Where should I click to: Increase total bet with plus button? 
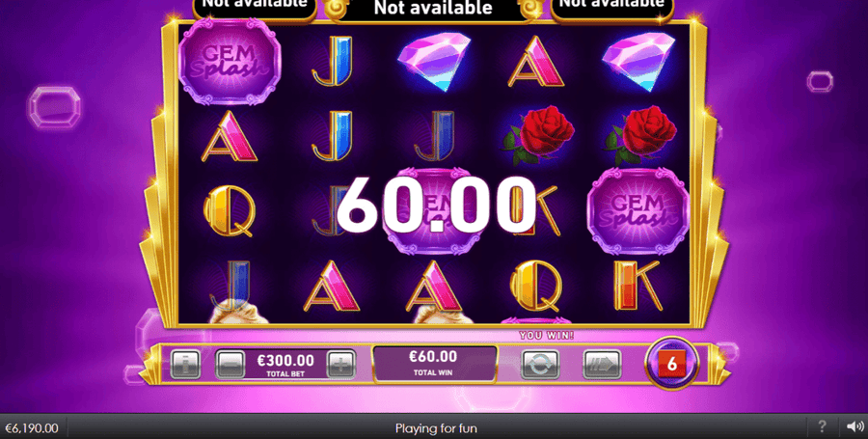click(x=341, y=365)
